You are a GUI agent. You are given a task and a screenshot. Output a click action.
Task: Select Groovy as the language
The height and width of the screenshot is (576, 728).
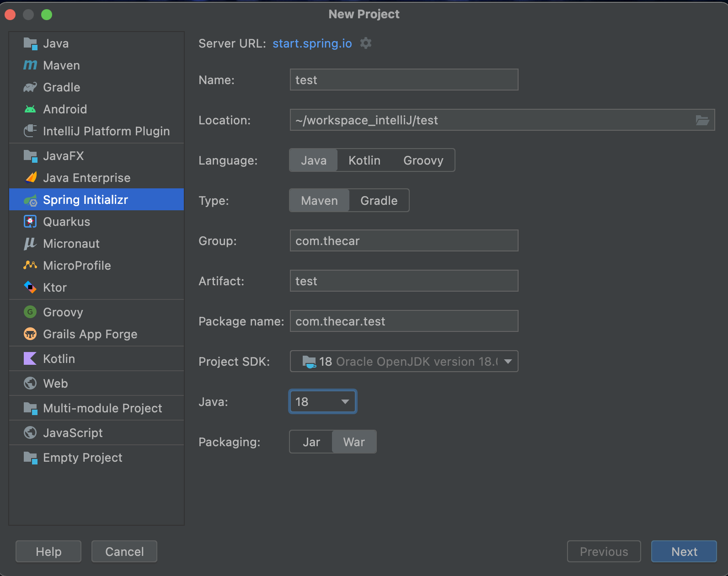[423, 160]
